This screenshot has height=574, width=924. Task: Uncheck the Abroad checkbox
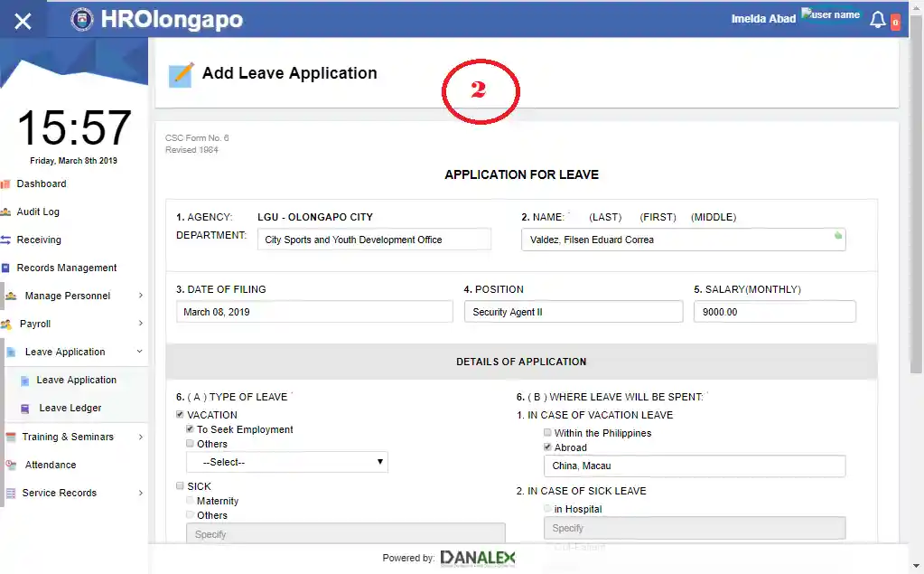547,447
